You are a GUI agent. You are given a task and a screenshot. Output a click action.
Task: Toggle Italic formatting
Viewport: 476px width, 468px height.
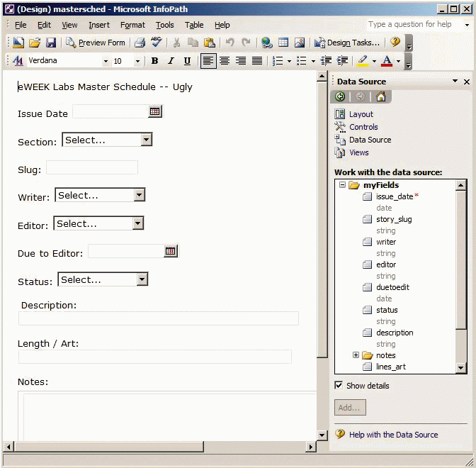pos(171,61)
